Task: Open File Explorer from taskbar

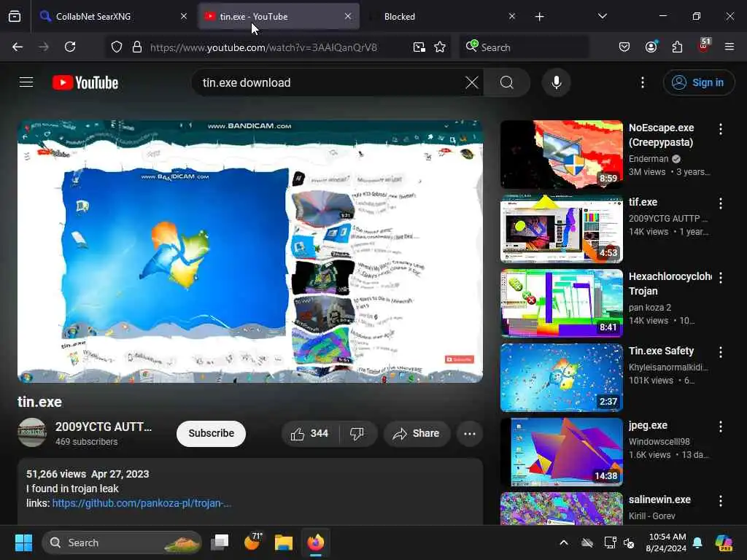Action: click(284, 542)
